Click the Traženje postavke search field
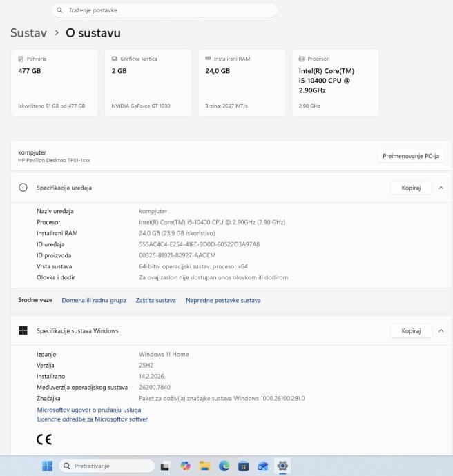The image size is (453, 476). (x=164, y=10)
